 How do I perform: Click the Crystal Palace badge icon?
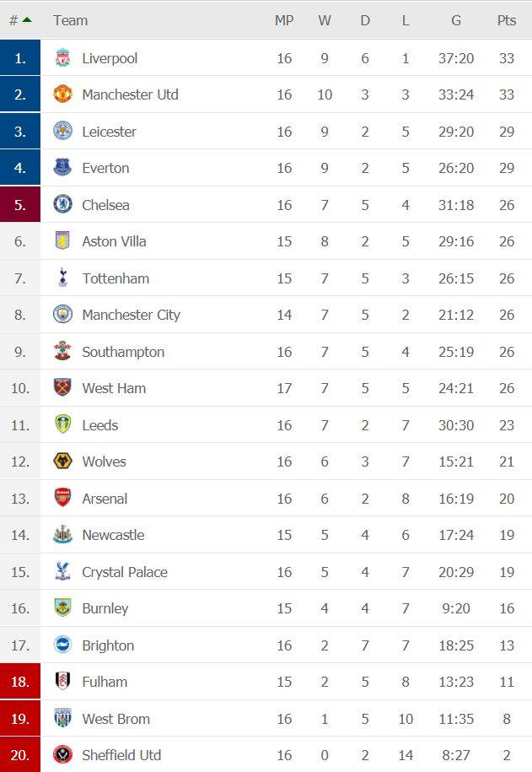click(63, 571)
